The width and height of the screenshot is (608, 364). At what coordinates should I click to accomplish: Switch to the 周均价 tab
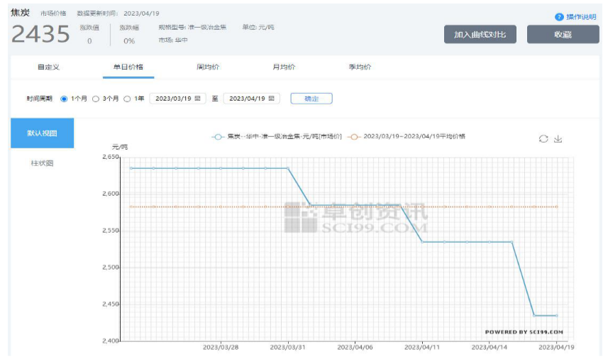coord(208,67)
